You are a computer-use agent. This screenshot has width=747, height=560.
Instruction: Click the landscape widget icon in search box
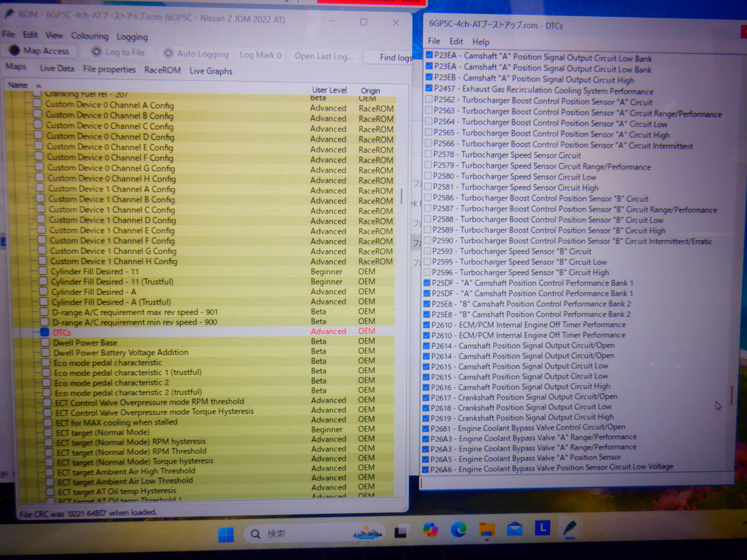coord(368,533)
